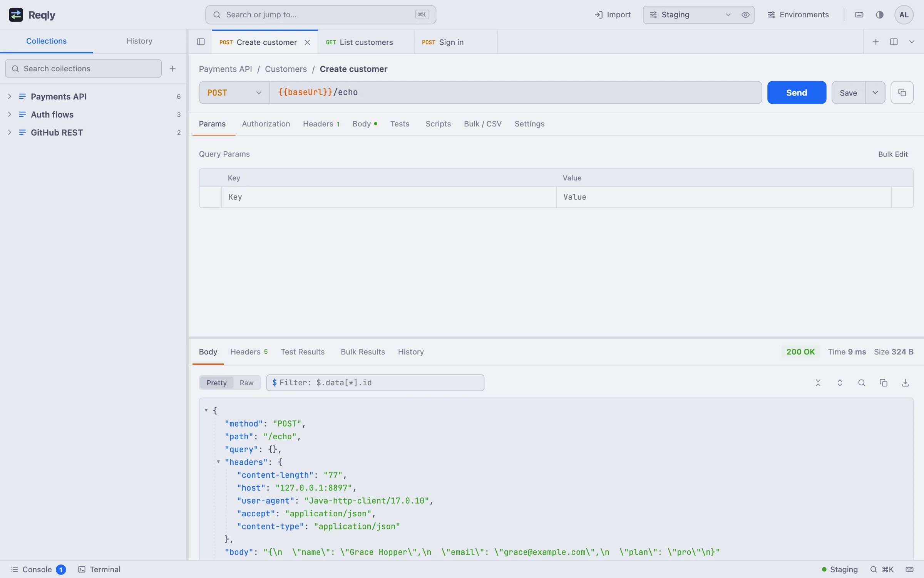The width and height of the screenshot is (924, 578).
Task: Switch response view to Raw
Action: tap(246, 383)
